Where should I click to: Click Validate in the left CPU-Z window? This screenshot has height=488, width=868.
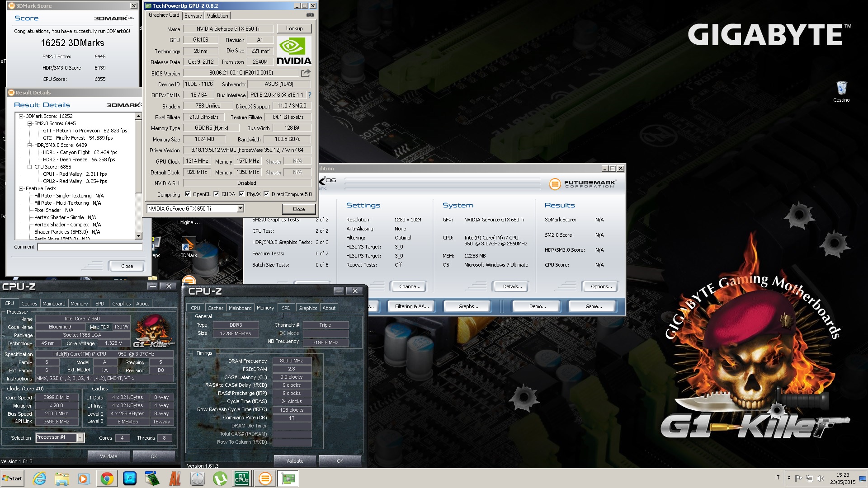(108, 456)
